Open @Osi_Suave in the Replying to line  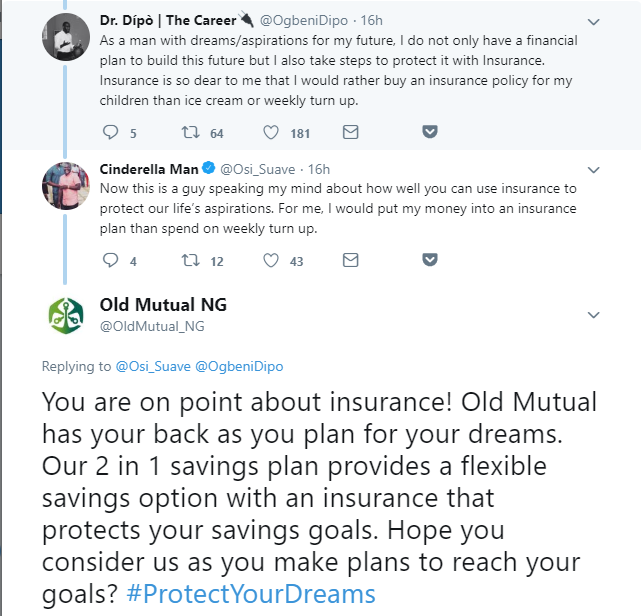153,366
